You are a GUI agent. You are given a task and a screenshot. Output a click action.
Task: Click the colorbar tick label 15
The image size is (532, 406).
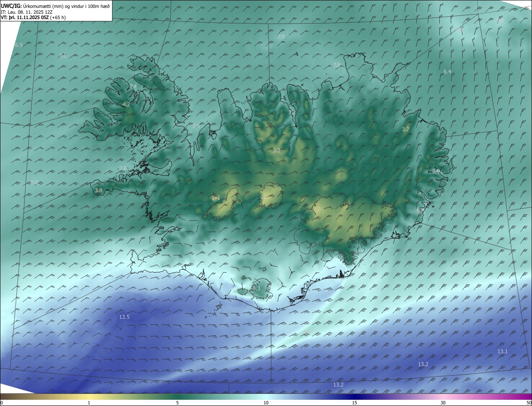[x=355, y=403]
